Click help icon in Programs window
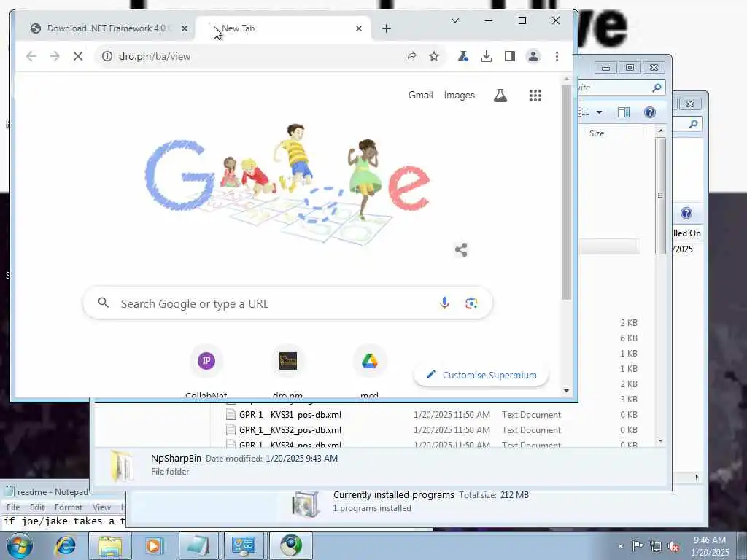747x560 pixels. [686, 213]
